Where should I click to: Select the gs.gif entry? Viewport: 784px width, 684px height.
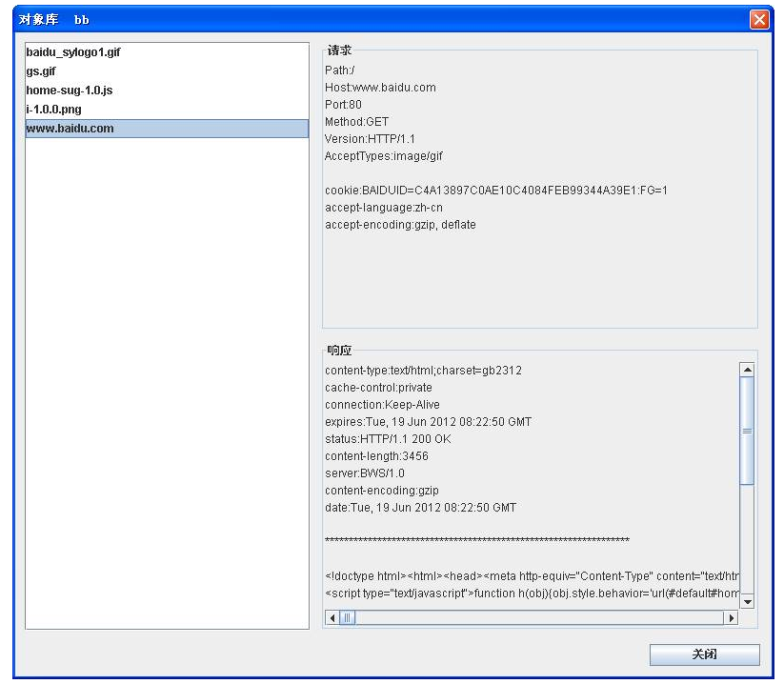tap(42, 71)
